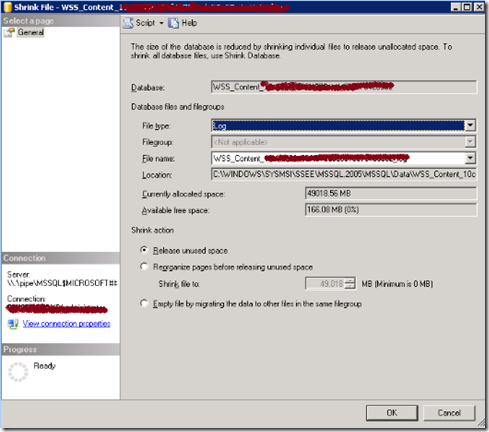Click the Ready progress spinner icon
Screen dimensions: 489x432
[18, 372]
